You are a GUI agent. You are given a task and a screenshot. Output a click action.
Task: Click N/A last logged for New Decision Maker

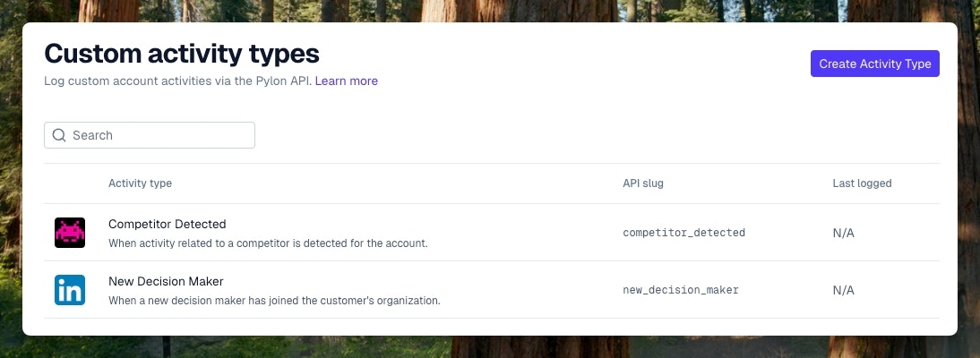(x=843, y=291)
